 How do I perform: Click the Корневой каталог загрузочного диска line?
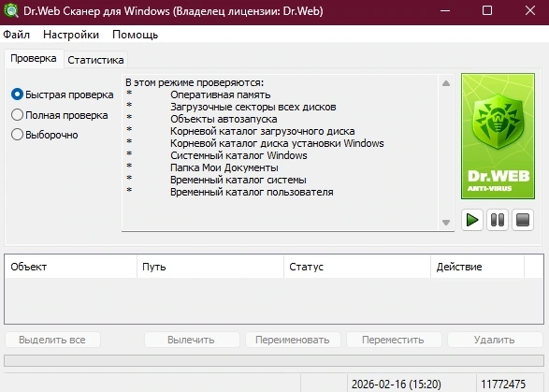263,131
